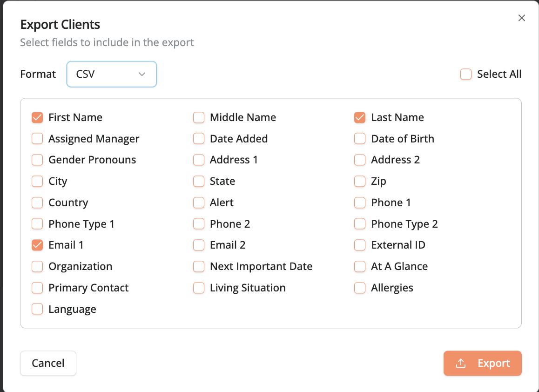Uncheck the First Name field
The height and width of the screenshot is (392, 539).
37,117
